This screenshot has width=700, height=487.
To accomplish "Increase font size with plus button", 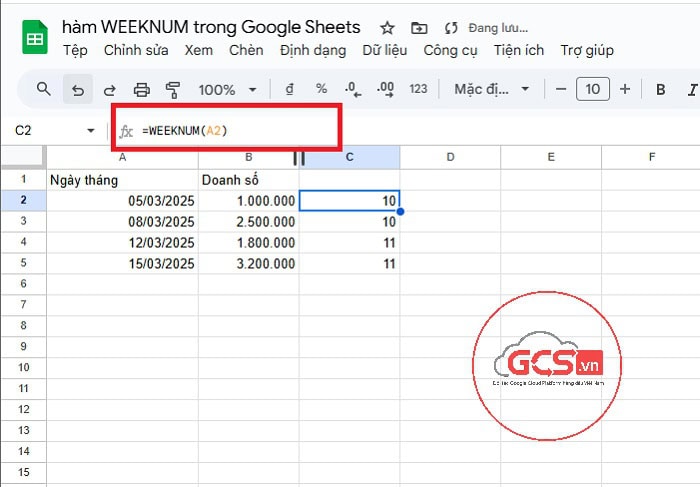I will tap(625, 89).
